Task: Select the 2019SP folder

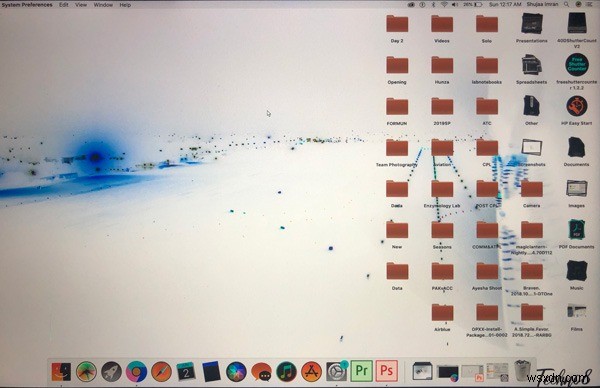Action: click(442, 107)
